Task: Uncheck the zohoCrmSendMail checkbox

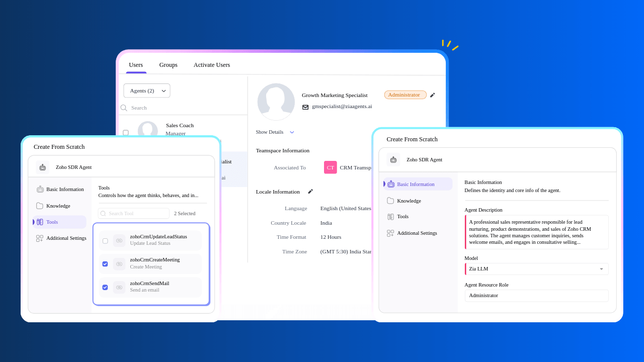Action: pyautogui.click(x=105, y=287)
